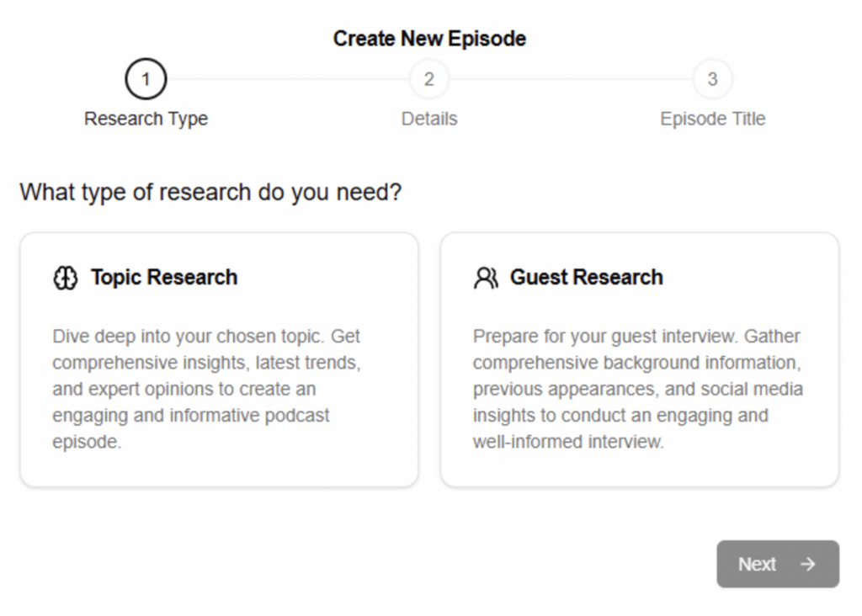Screen dimensions: 862x616
Task: Click the brain icon for Topic Research
Action: pyautogui.click(x=65, y=278)
